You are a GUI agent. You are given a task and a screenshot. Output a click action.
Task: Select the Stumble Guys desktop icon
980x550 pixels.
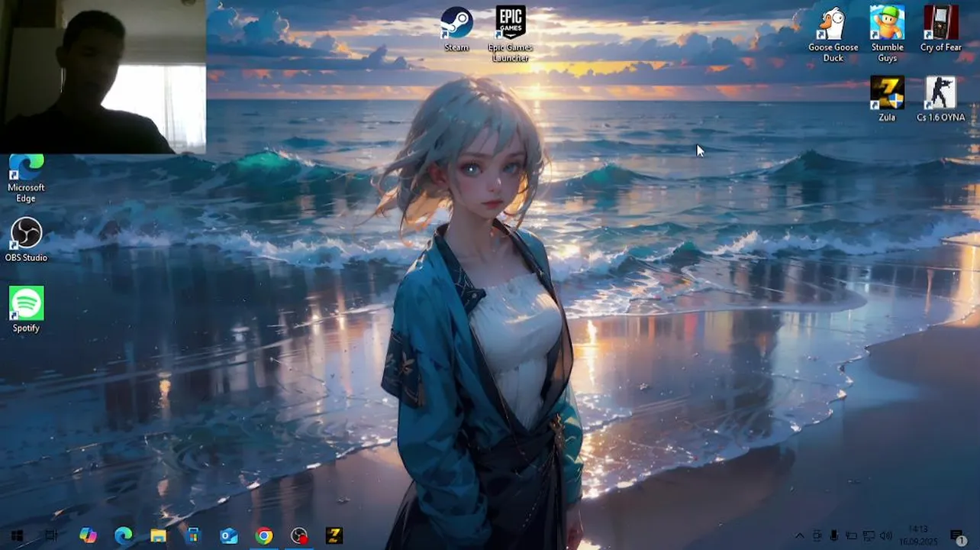click(887, 34)
